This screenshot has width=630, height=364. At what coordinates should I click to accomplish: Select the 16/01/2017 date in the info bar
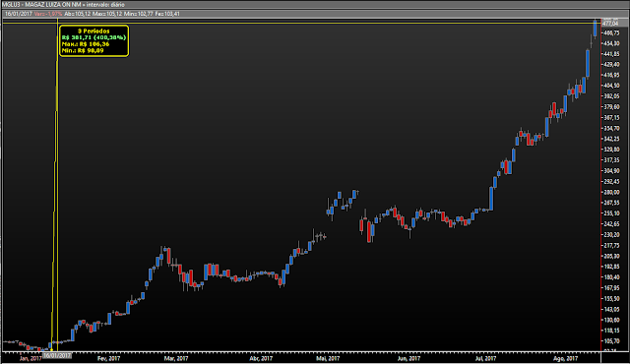(19, 14)
